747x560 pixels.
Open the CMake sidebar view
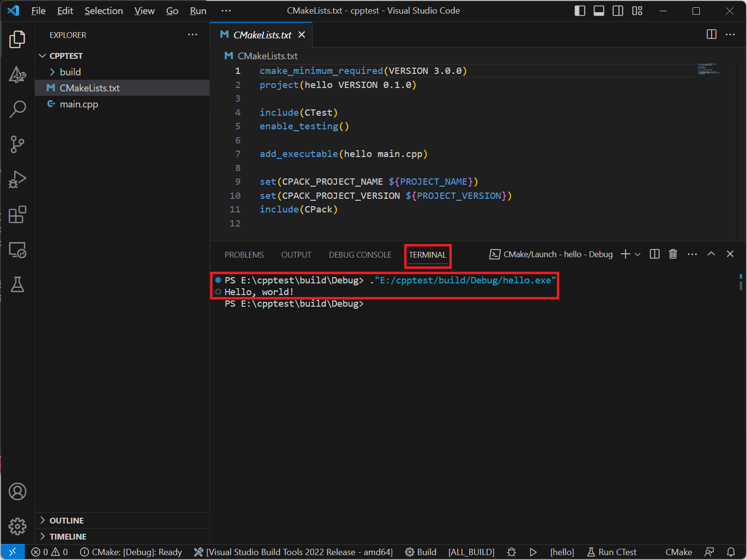18,75
